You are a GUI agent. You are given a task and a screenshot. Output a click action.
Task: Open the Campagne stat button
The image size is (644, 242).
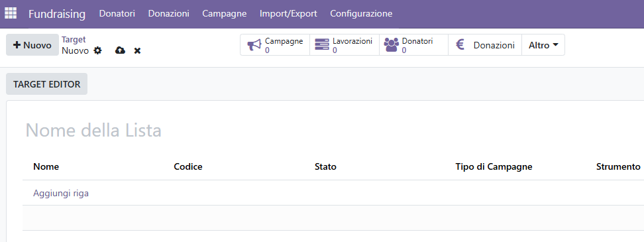click(x=275, y=45)
